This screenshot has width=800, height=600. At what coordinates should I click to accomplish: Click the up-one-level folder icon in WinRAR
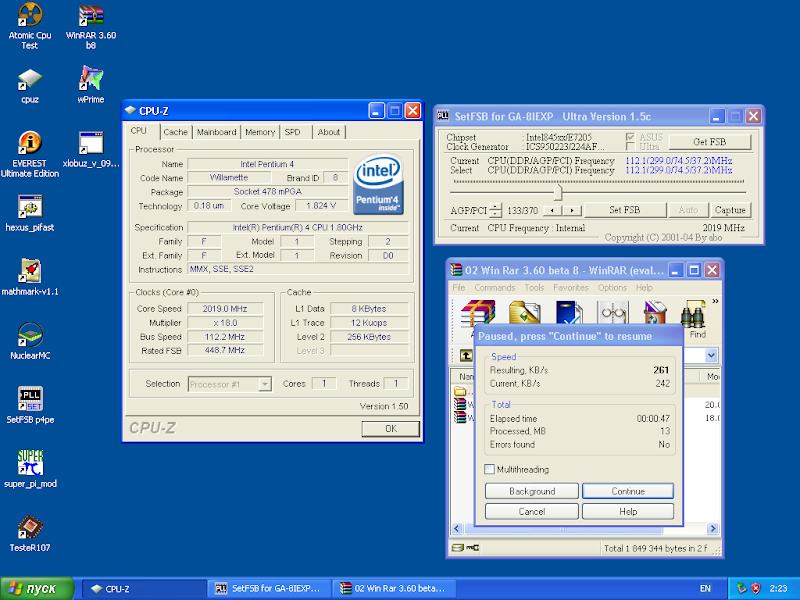coord(466,355)
